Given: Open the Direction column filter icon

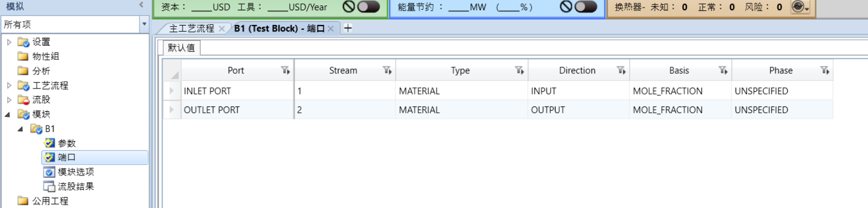Looking at the screenshot, I should [x=621, y=70].
